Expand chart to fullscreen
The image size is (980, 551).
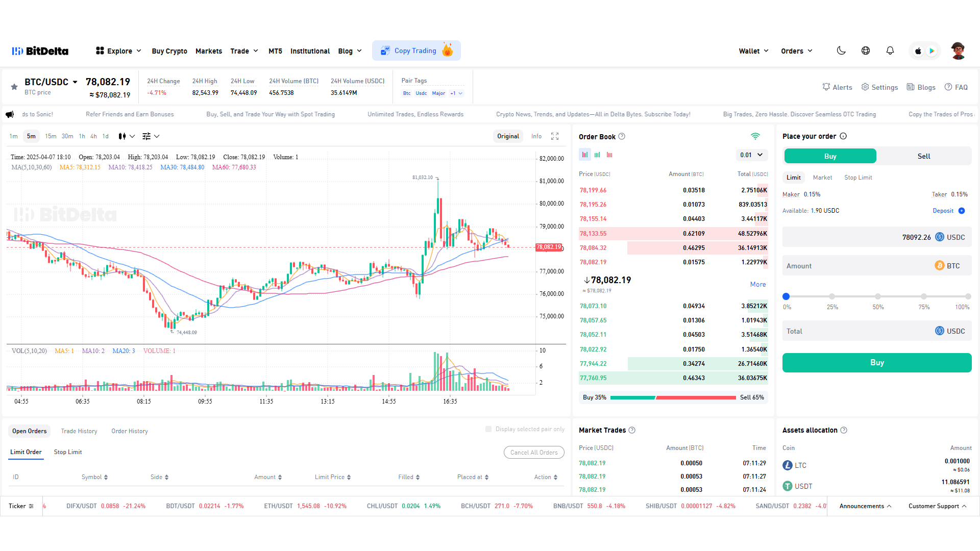[555, 136]
